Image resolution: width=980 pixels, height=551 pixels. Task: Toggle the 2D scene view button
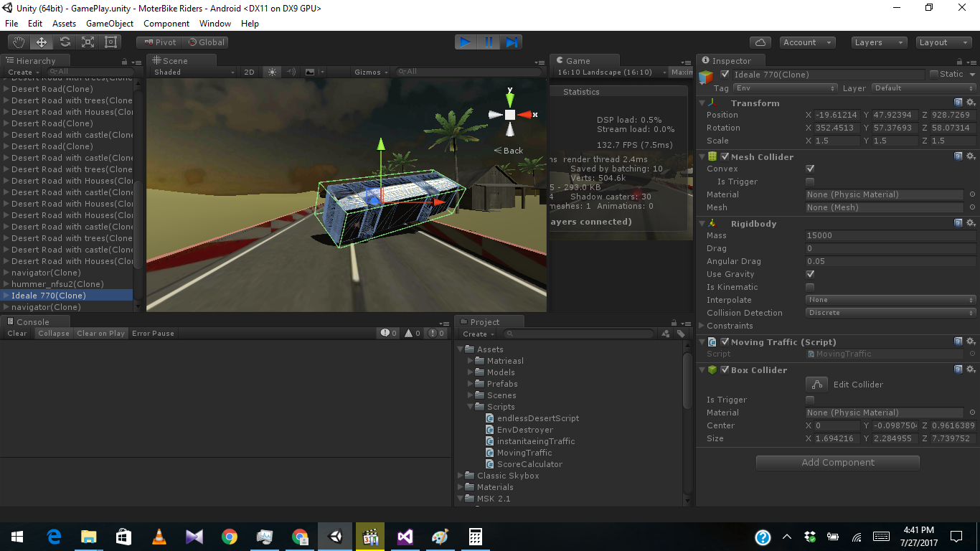click(250, 72)
